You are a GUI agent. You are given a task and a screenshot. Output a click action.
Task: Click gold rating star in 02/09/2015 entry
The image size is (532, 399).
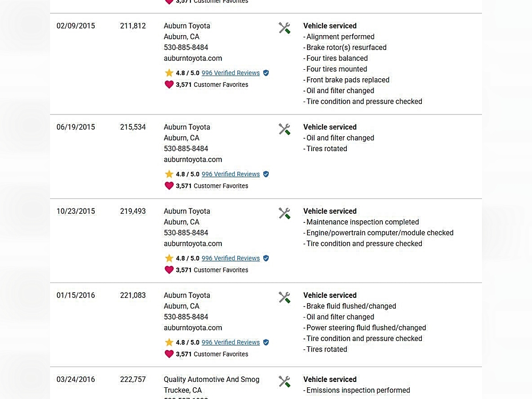tap(169, 73)
